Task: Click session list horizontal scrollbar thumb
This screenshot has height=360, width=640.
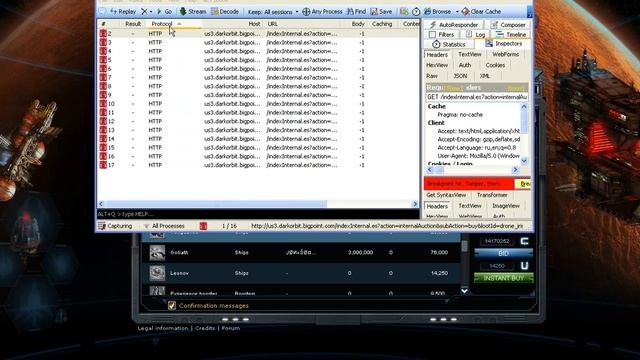Action: (216, 204)
